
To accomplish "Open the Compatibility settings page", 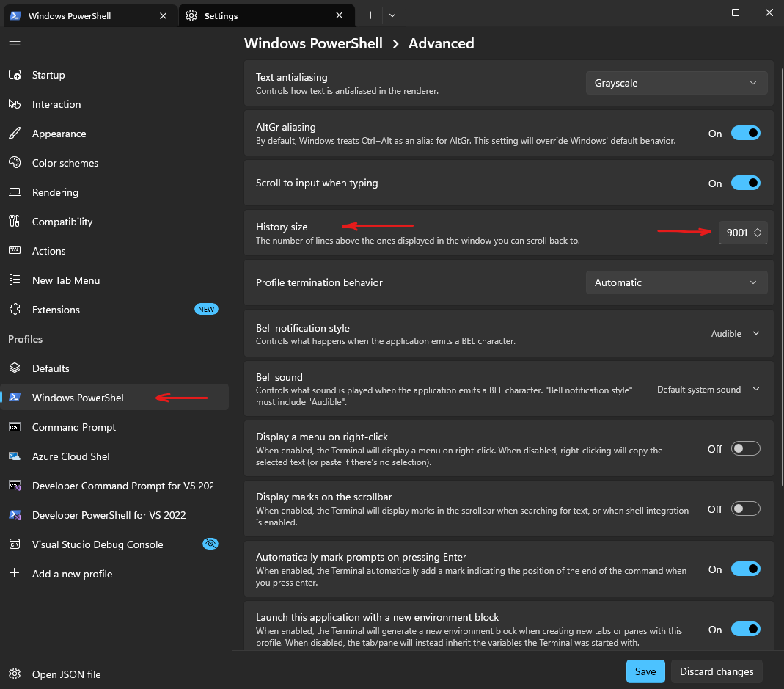I will (x=115, y=221).
